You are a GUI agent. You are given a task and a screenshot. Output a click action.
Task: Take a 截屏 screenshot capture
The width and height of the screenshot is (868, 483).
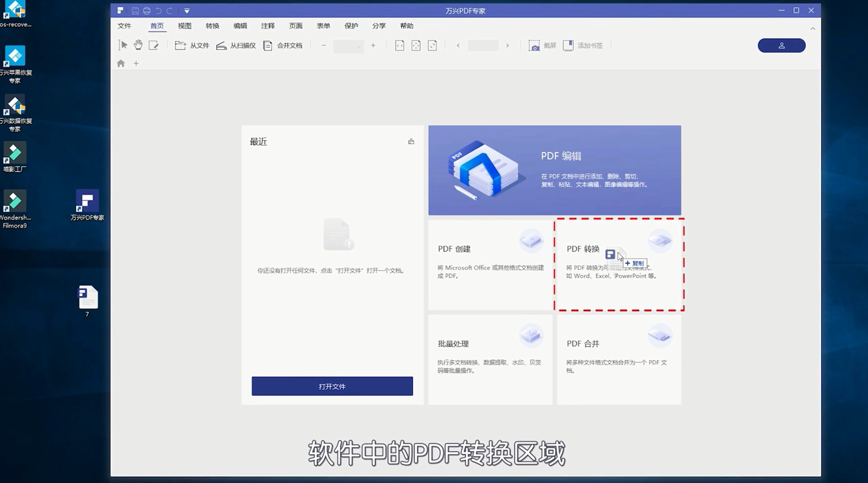(543, 46)
